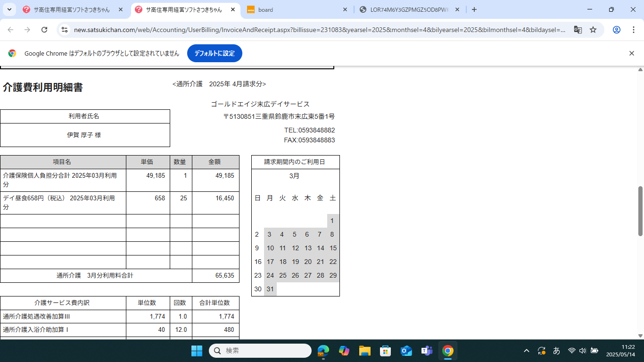Open Chrome's three-dot menu
Screen dimensions: 644x362
[633, 30]
